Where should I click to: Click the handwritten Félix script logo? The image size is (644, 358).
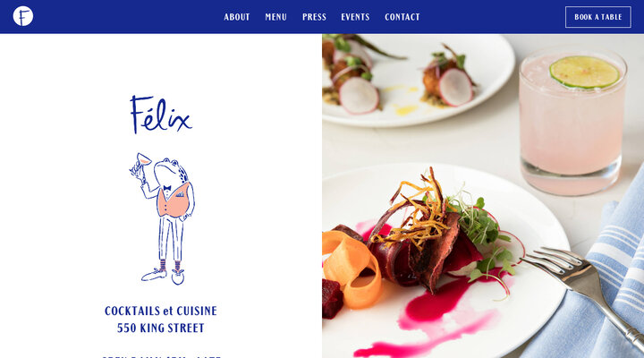tap(161, 115)
